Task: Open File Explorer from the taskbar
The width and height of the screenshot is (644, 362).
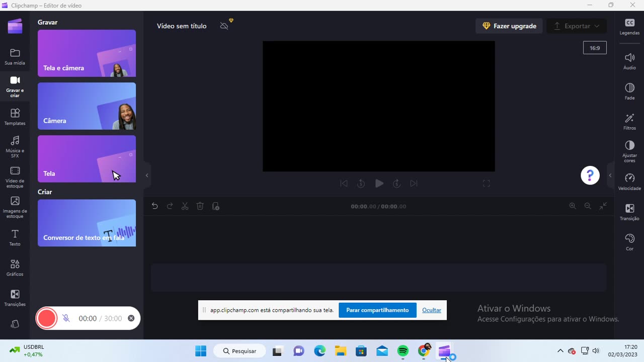Action: (341, 351)
